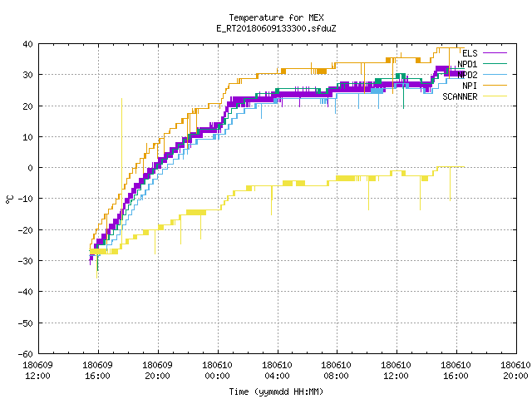532x399 pixels.
Task: Click the y-axis label -60
Action: point(26,354)
